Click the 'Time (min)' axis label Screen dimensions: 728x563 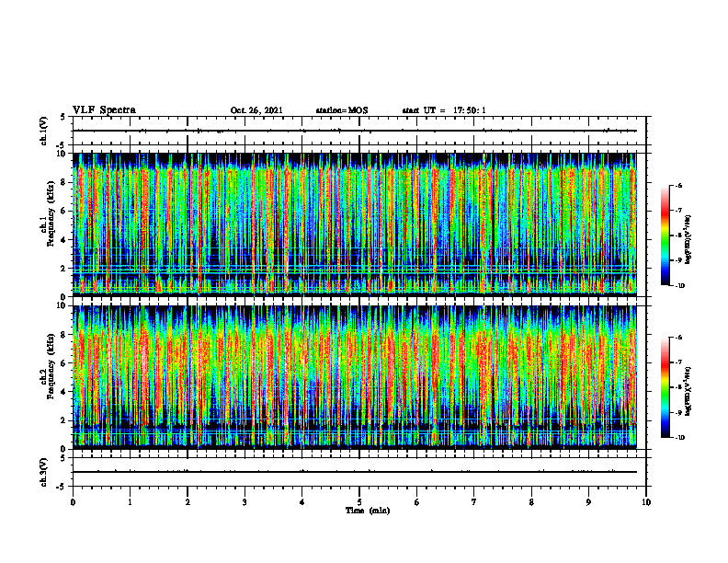368,511
